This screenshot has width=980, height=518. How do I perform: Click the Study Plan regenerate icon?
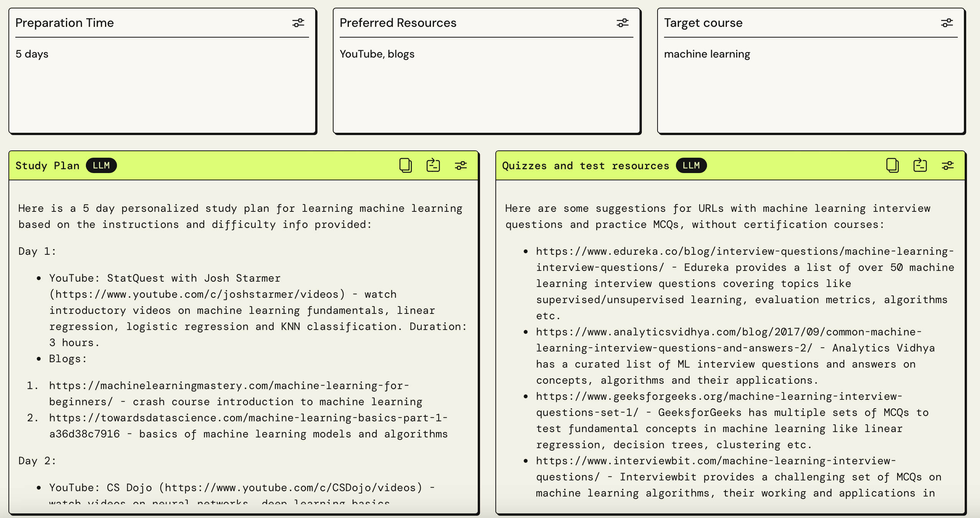tap(433, 165)
